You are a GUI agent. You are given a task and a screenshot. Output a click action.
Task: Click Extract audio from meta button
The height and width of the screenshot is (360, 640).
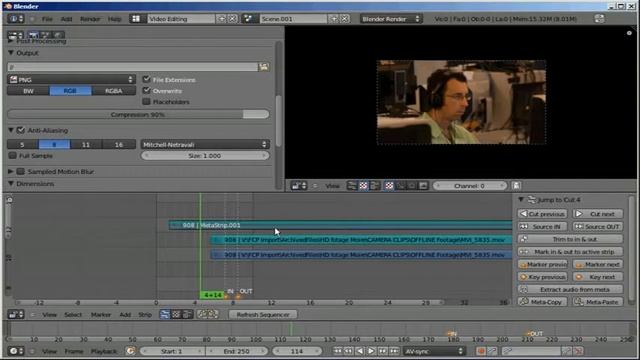tap(570, 289)
